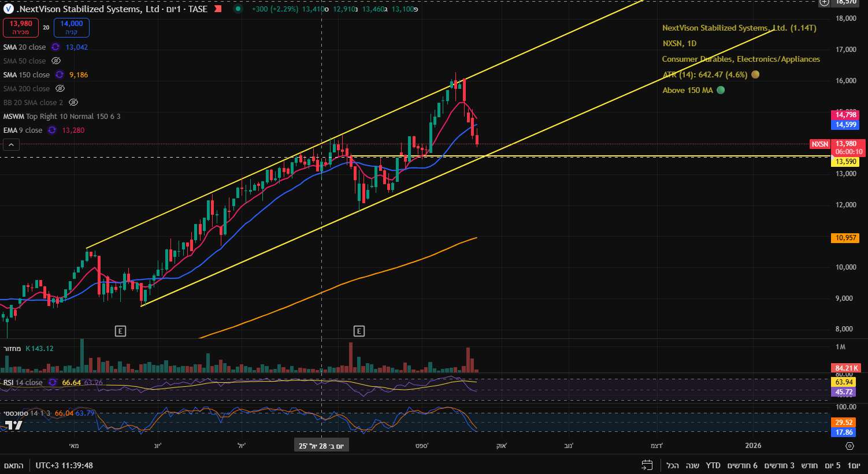868x474 pixels.
Task: Open the UTC+3 timezone menu
Action: 64,465
